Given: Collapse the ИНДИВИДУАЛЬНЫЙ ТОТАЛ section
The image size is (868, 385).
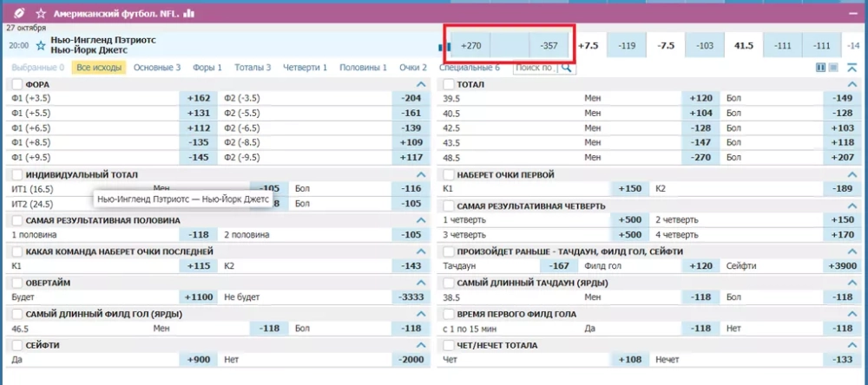Looking at the screenshot, I should [421, 175].
